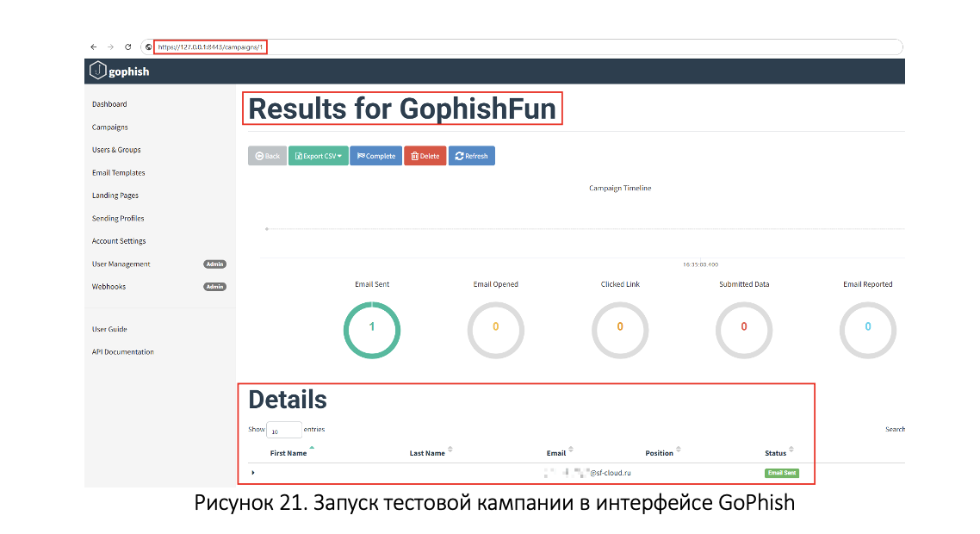This screenshot has height=534, width=980.
Task: Click the red Delete button
Action: [x=425, y=156]
